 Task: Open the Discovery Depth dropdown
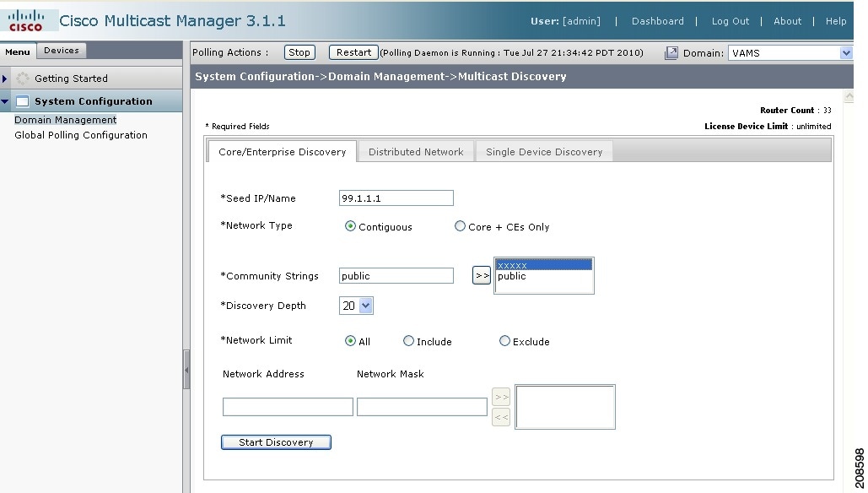(365, 306)
